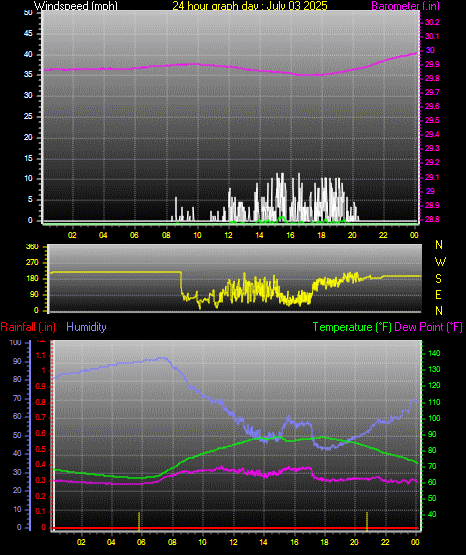Viewport: 466px width, 555px height.
Task: Click the 35 windspeed axis value
Action: (x=28, y=75)
